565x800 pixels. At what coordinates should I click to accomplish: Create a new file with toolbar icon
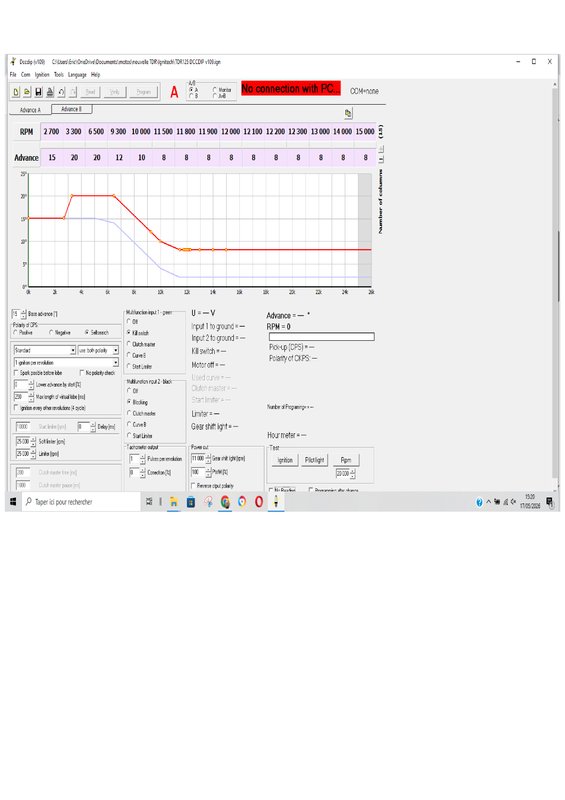16,92
